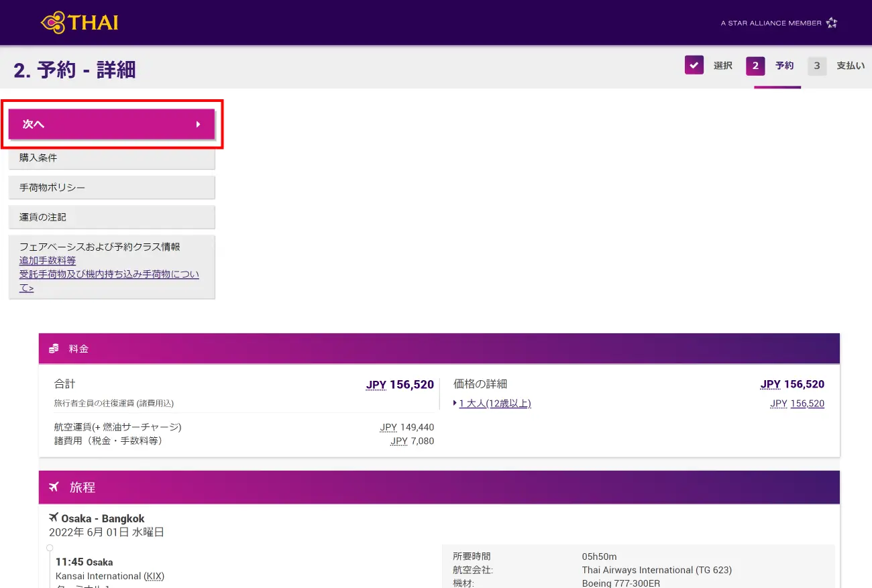The height and width of the screenshot is (588, 872).
Task: Open the 運賃の注記 panel
Action: (111, 217)
